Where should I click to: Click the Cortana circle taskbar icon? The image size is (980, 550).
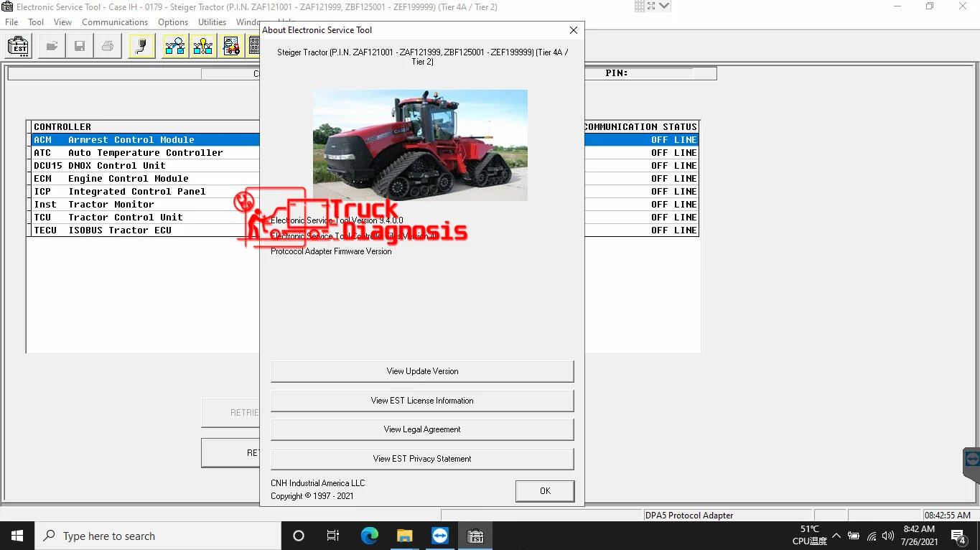click(299, 536)
